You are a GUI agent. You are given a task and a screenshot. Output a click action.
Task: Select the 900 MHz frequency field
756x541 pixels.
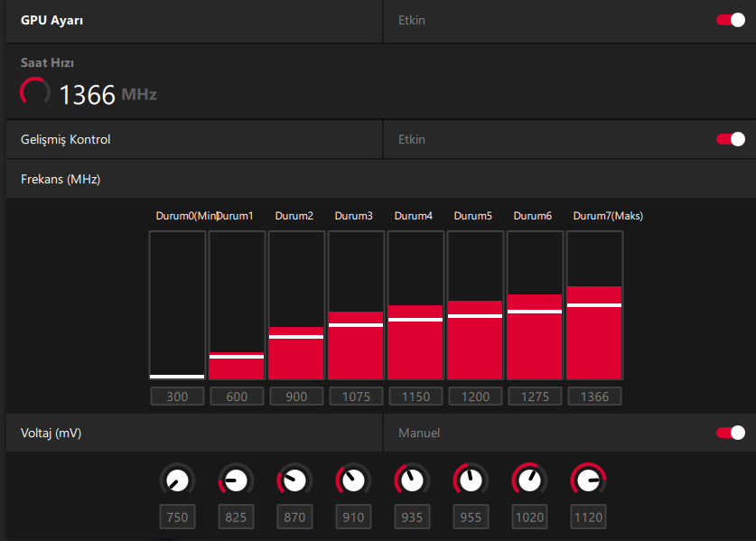(296, 396)
